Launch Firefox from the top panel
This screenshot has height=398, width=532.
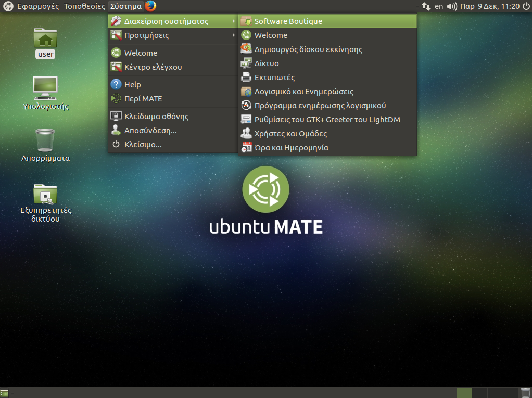pyautogui.click(x=150, y=6)
